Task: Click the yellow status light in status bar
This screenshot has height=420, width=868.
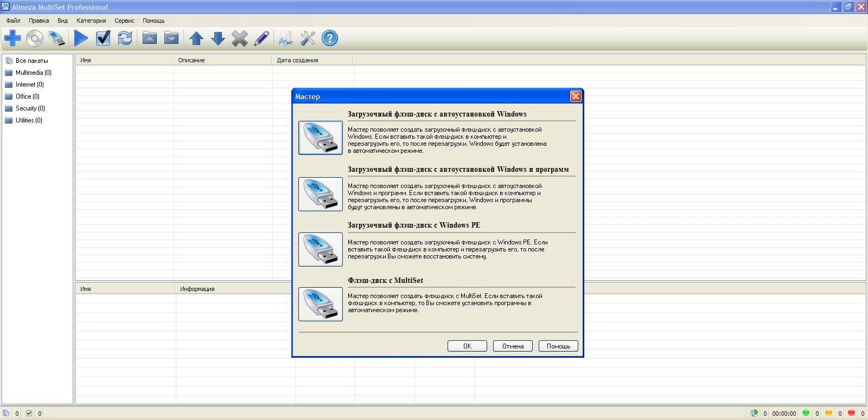Action: point(828,413)
